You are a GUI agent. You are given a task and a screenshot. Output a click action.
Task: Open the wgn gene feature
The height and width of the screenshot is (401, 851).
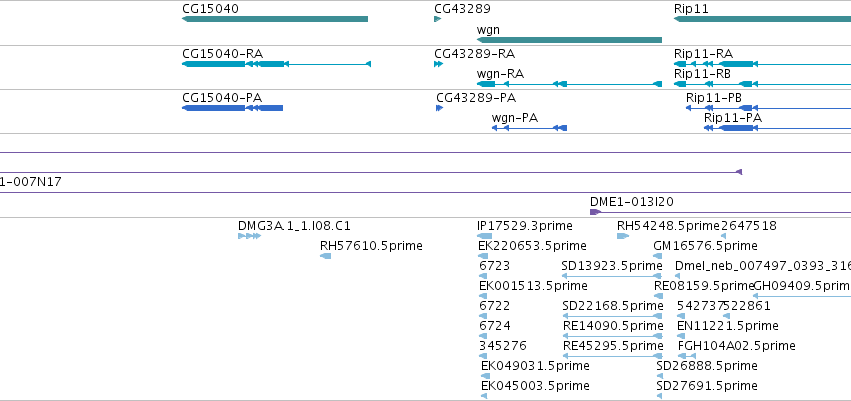click(x=569, y=40)
